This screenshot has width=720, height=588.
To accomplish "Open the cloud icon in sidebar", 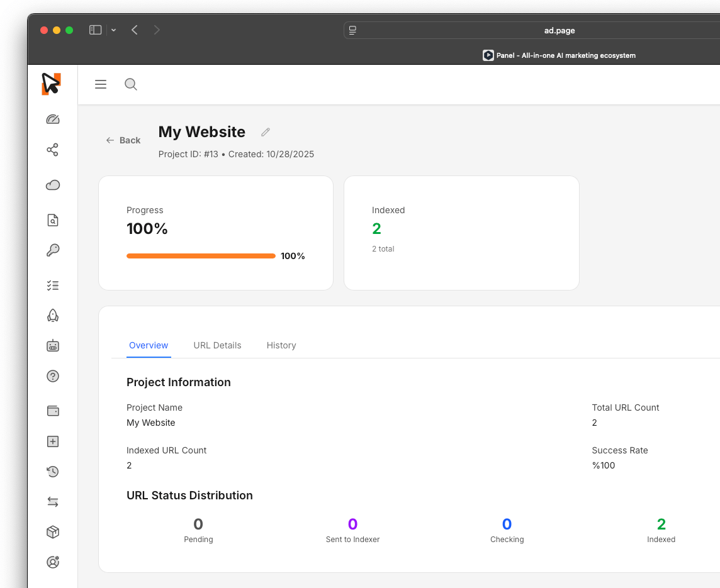I will (53, 185).
